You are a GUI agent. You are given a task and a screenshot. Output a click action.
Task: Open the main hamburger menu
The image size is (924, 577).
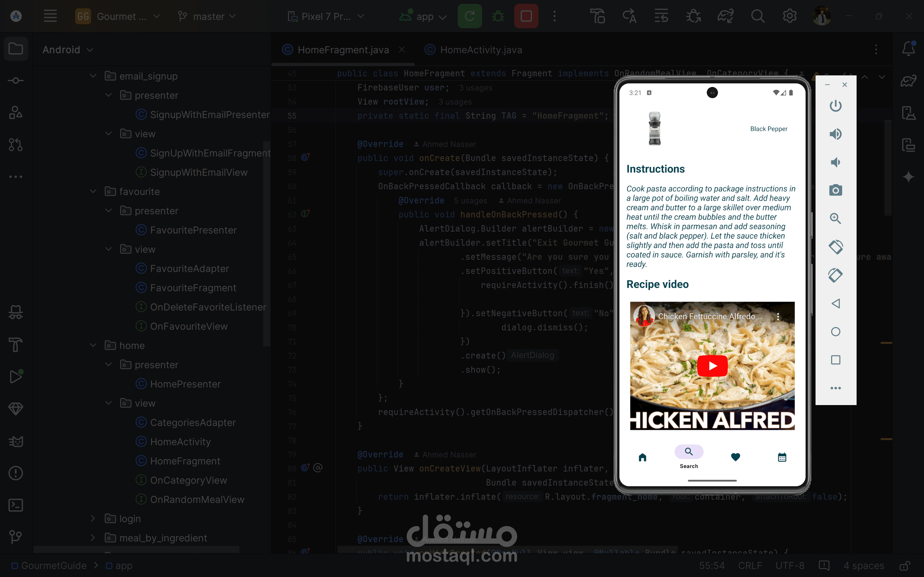pyautogui.click(x=50, y=16)
